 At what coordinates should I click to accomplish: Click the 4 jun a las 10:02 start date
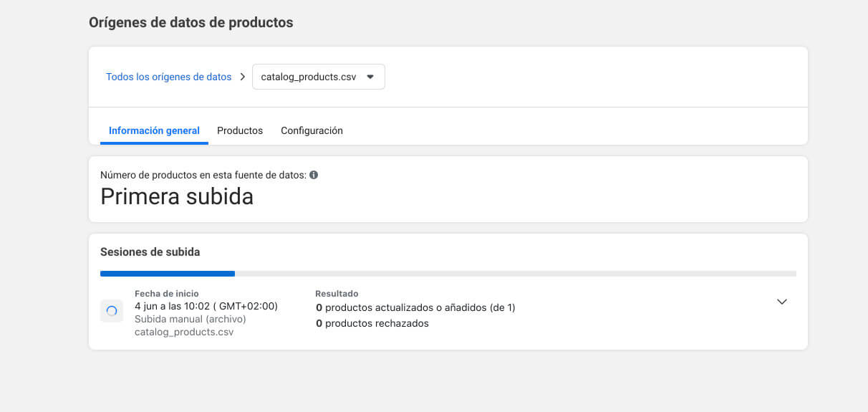coord(206,306)
